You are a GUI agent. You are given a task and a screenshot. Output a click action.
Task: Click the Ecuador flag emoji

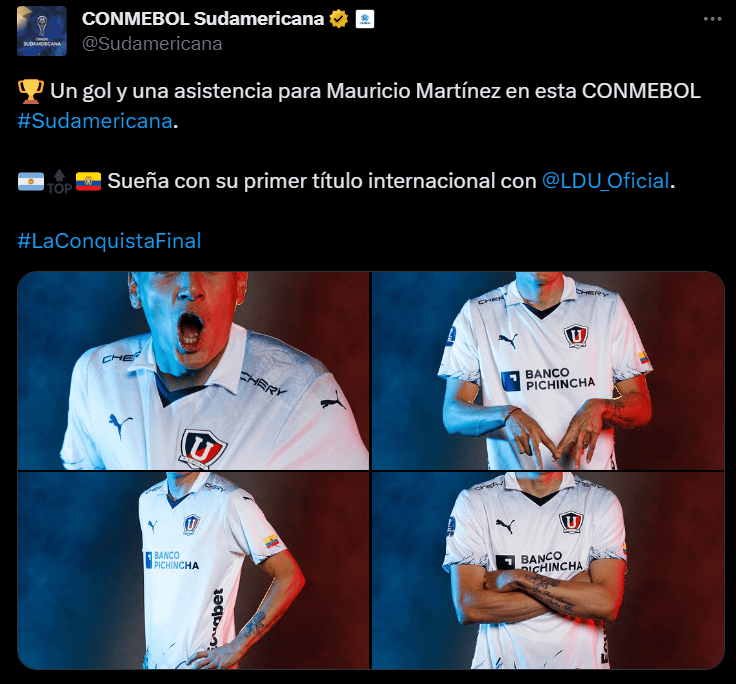(x=88, y=182)
